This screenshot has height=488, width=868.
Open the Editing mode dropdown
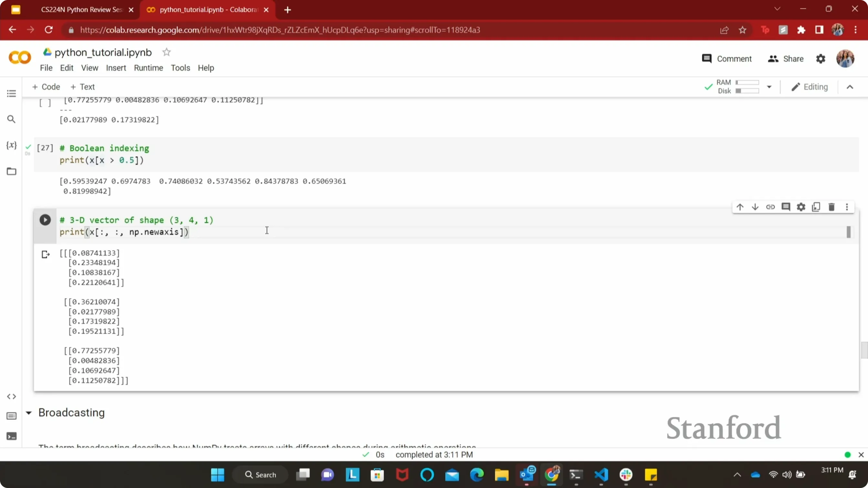pos(809,87)
